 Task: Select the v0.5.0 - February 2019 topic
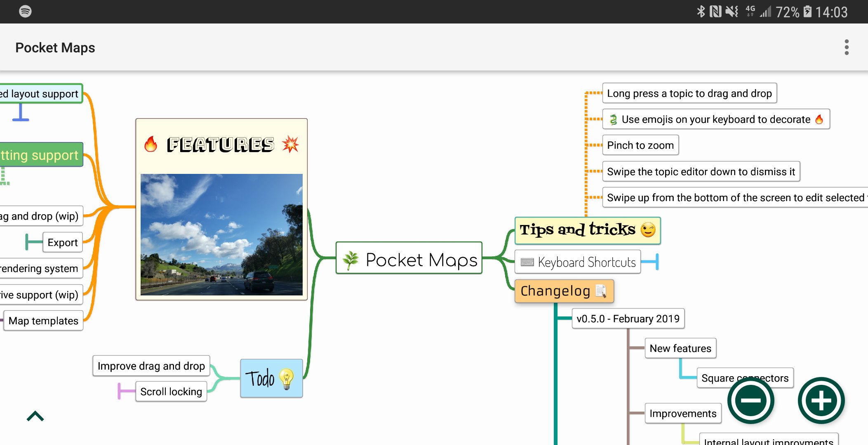(628, 319)
